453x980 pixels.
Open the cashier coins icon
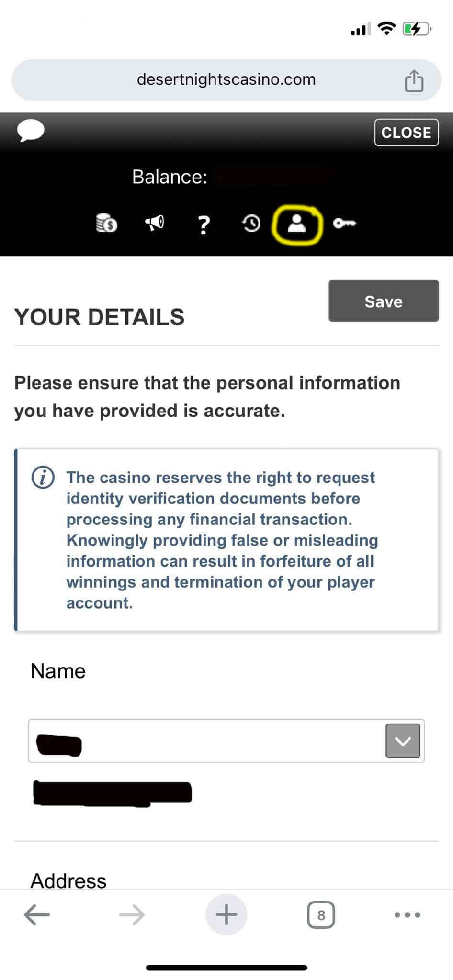click(x=107, y=223)
